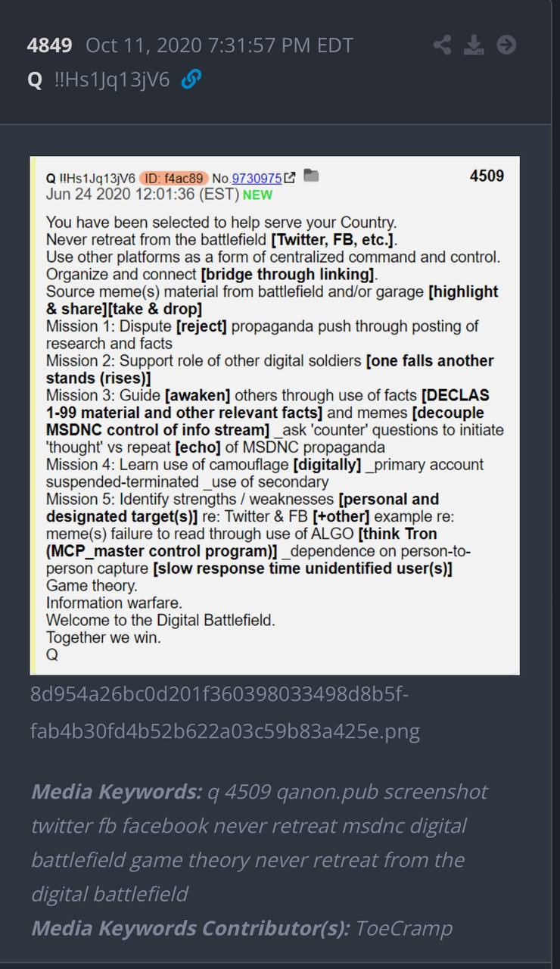560x969 pixels.
Task: Copy the post permalink via chain-link icon
Action: 191,79
